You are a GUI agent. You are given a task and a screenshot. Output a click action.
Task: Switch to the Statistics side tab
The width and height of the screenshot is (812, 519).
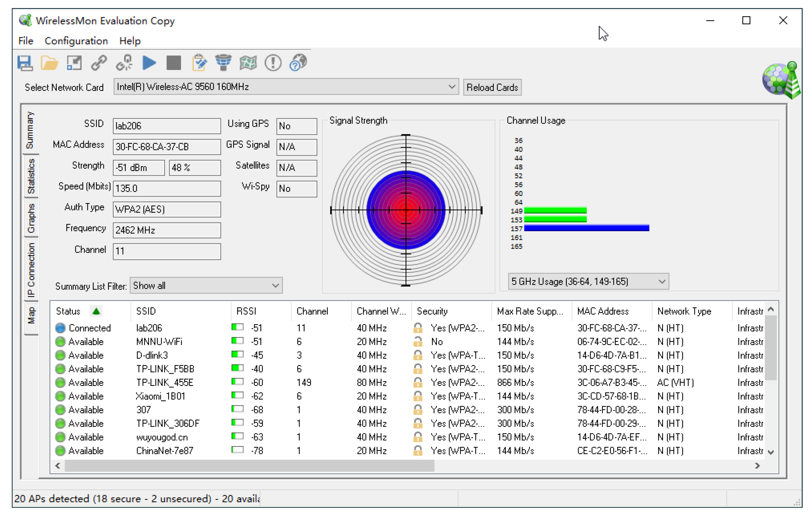(31, 176)
